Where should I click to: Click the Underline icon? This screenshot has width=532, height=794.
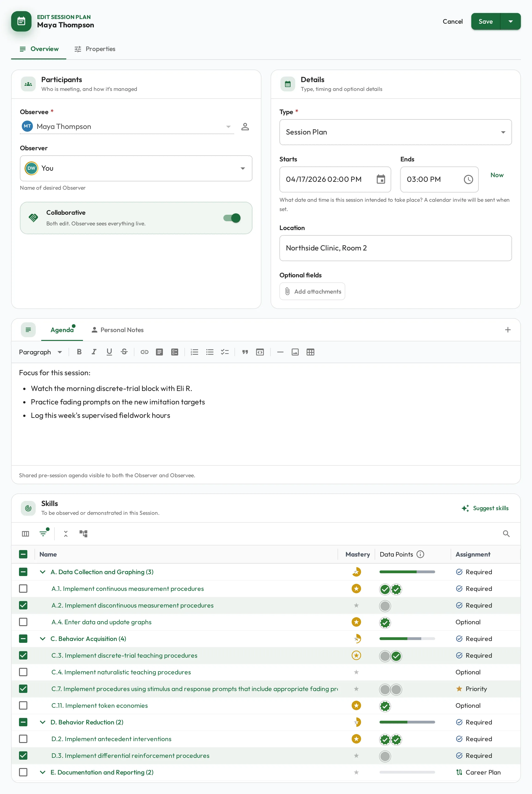click(x=109, y=352)
